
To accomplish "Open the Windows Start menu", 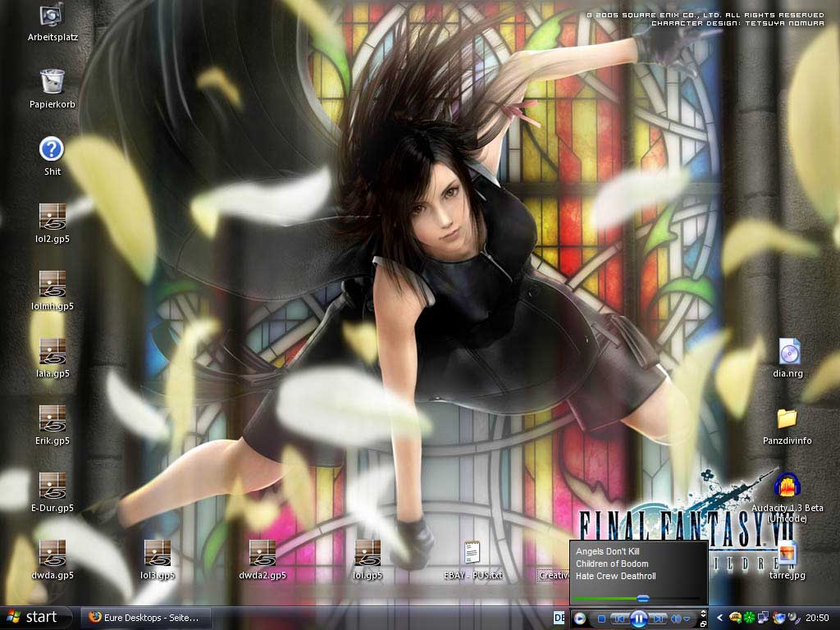I will pyautogui.click(x=35, y=617).
